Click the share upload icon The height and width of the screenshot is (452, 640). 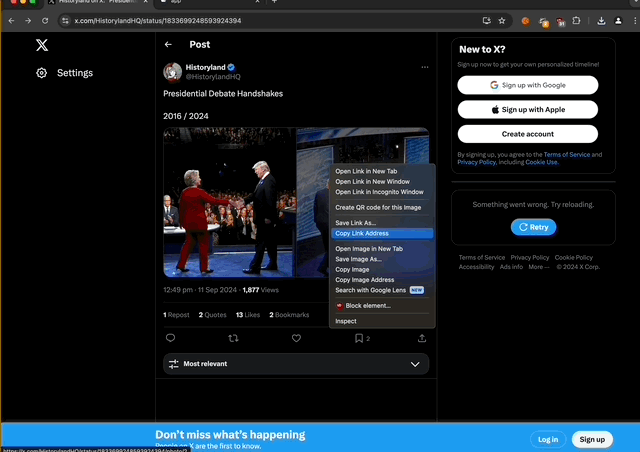pyautogui.click(x=422, y=338)
